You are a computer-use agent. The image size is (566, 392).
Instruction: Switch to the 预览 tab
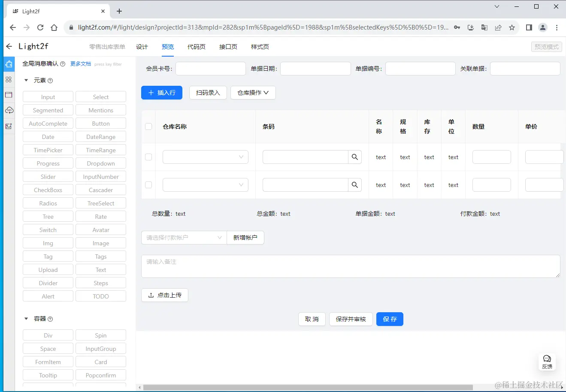[168, 47]
